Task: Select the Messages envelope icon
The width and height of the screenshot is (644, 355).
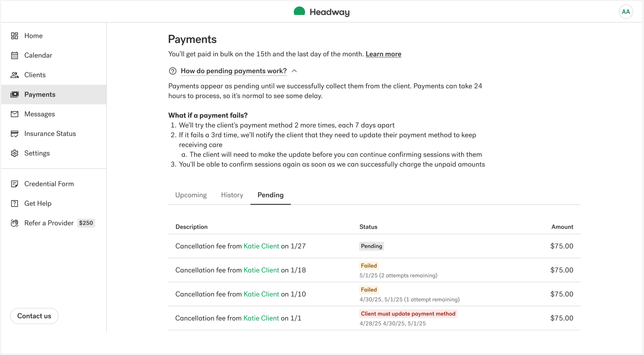Action: coord(15,114)
